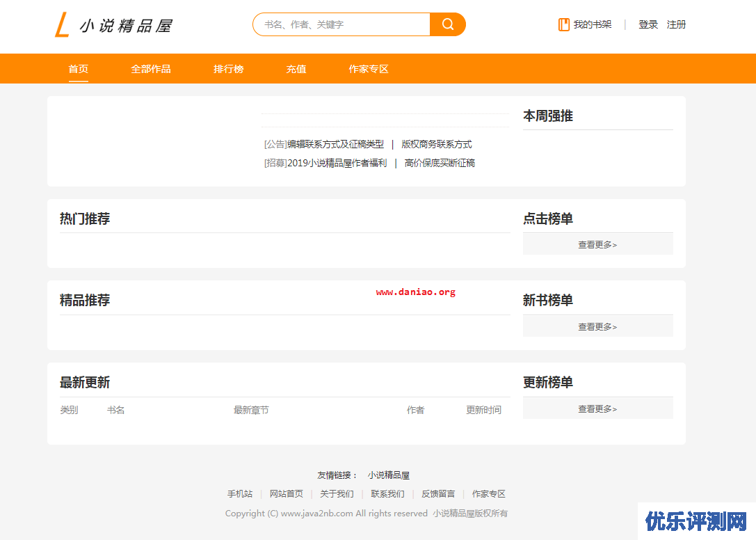
Task: Click the 更新时间 column header
Action: pyautogui.click(x=483, y=410)
